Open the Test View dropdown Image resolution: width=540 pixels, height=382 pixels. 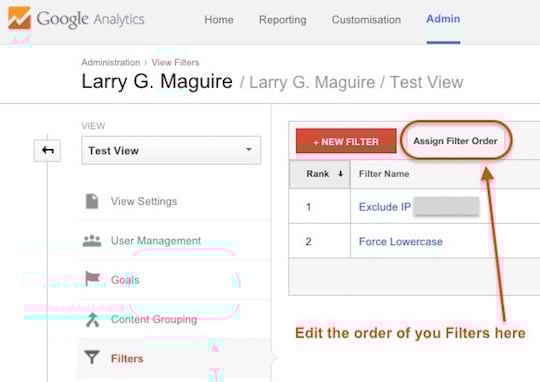pos(171,151)
